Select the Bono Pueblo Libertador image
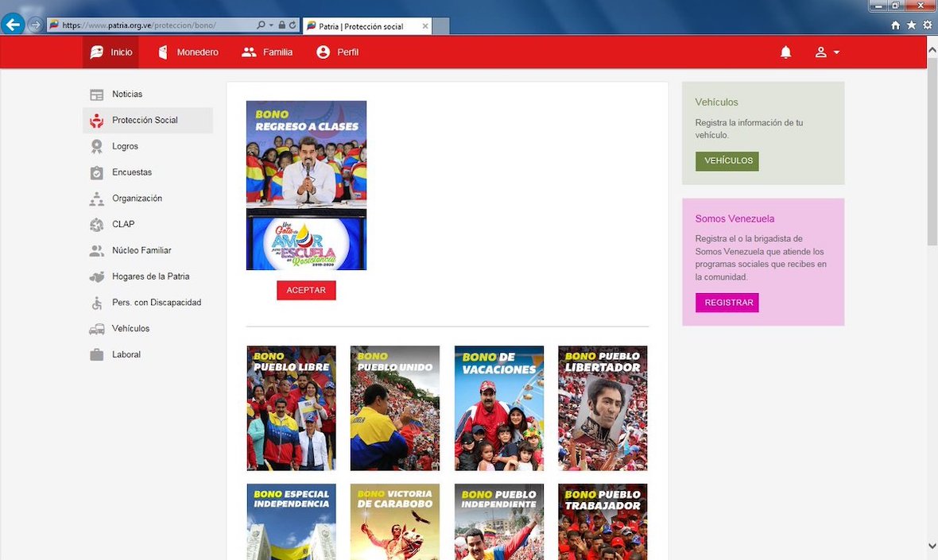The width and height of the screenshot is (938, 560). pyautogui.click(x=603, y=408)
